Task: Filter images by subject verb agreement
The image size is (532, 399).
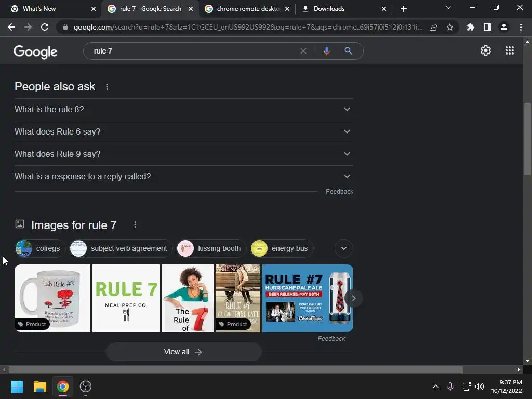Action: coord(121,248)
